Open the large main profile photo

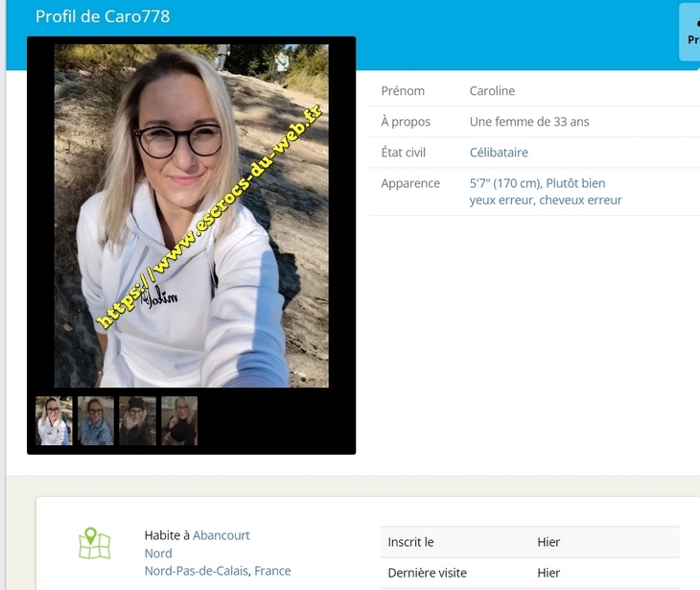point(191,216)
